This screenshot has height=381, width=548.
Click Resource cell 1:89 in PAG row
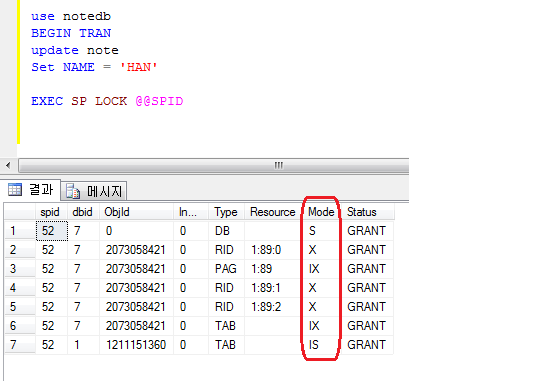tap(273, 269)
